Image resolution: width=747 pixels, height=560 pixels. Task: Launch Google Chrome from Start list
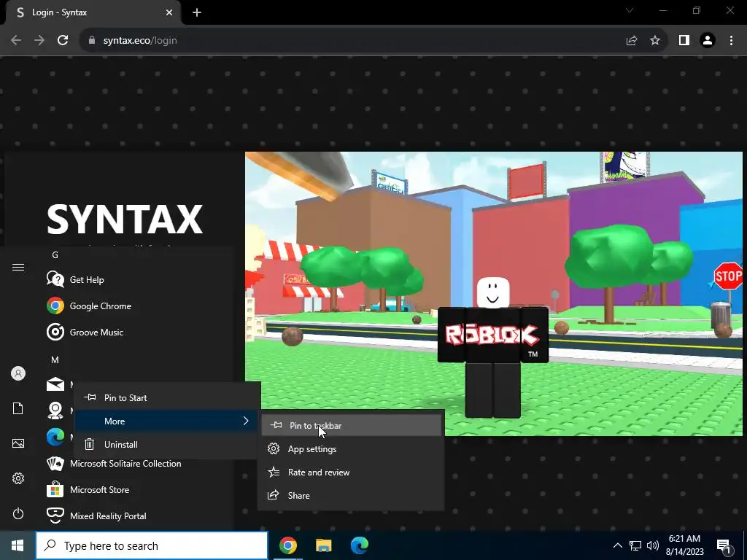point(138,306)
